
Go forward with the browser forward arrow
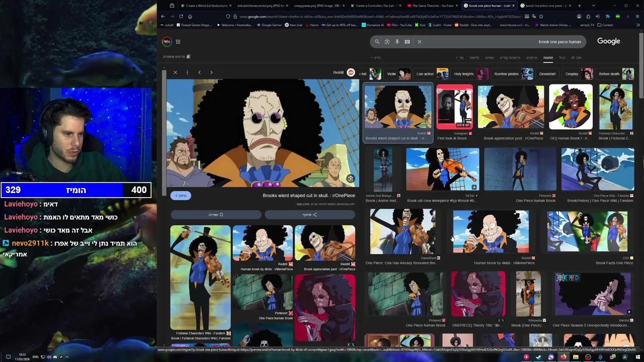coord(172,16)
